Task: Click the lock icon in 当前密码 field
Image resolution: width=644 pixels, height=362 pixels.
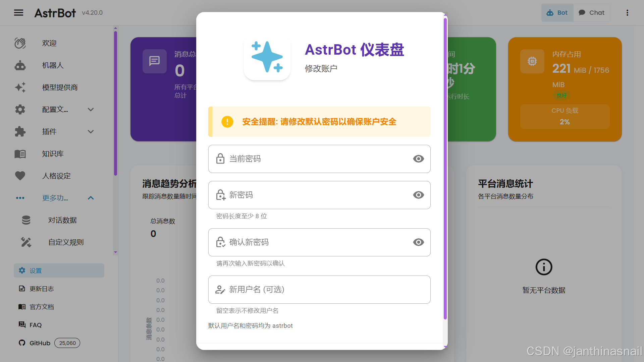Action: coord(220,159)
